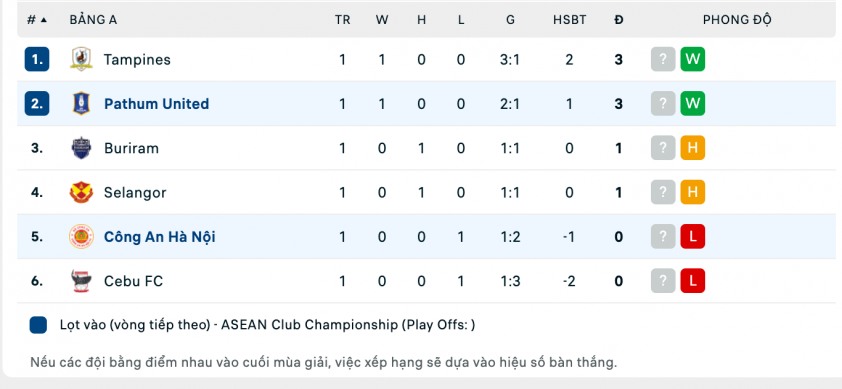Select the Selangor red-yellow crest icon

point(82,192)
